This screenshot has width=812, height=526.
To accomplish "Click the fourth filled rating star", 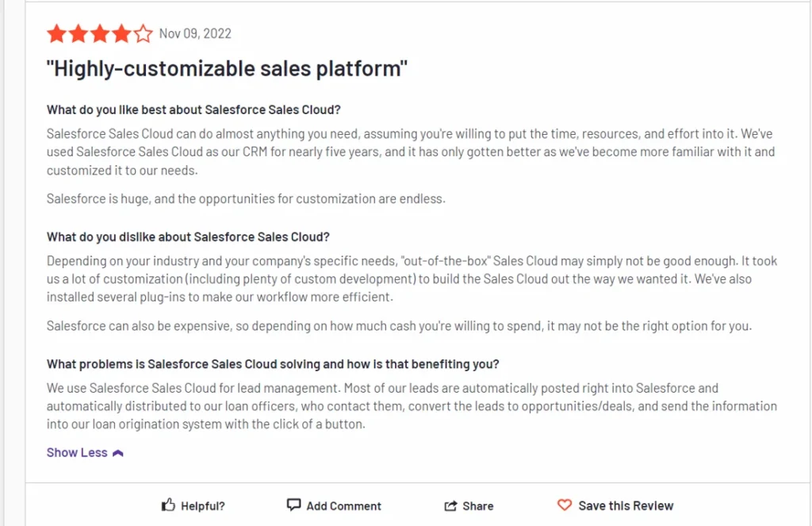I will pyautogui.click(x=121, y=34).
